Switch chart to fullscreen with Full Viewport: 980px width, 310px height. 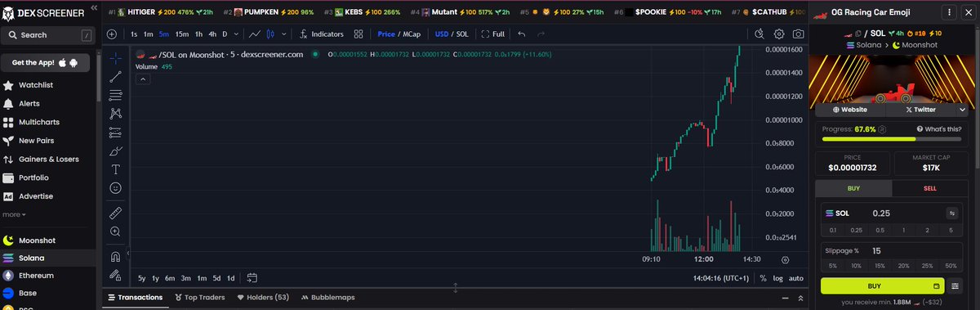click(x=493, y=34)
